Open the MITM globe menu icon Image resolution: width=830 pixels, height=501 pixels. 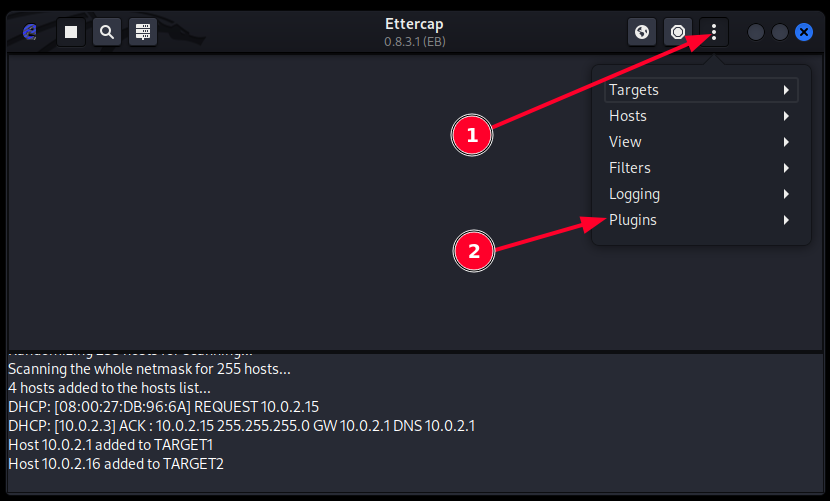(x=642, y=32)
